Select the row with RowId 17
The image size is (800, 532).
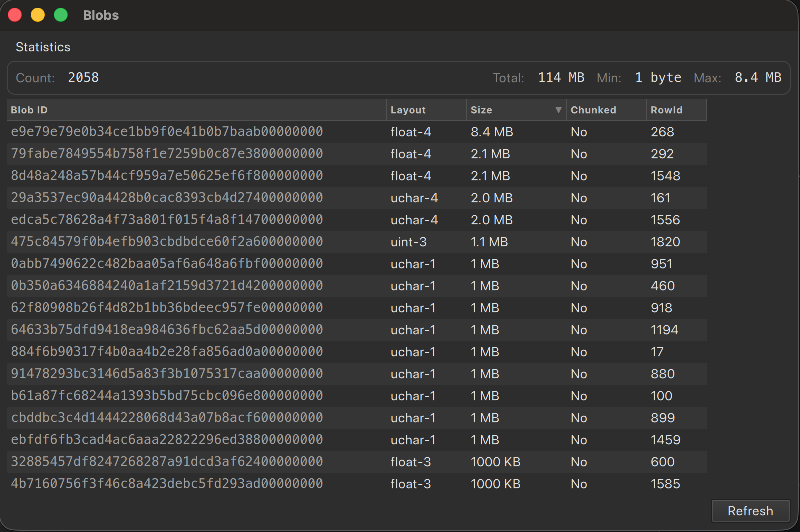tap(657, 352)
